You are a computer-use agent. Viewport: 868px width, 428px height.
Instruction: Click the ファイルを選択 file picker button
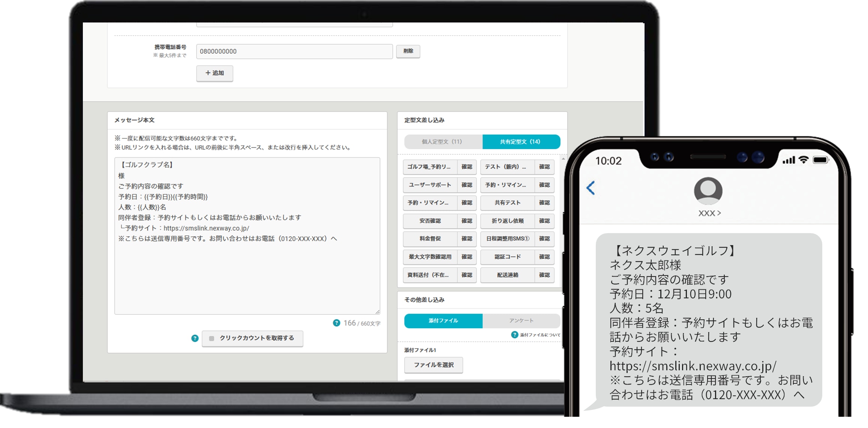pos(433,365)
